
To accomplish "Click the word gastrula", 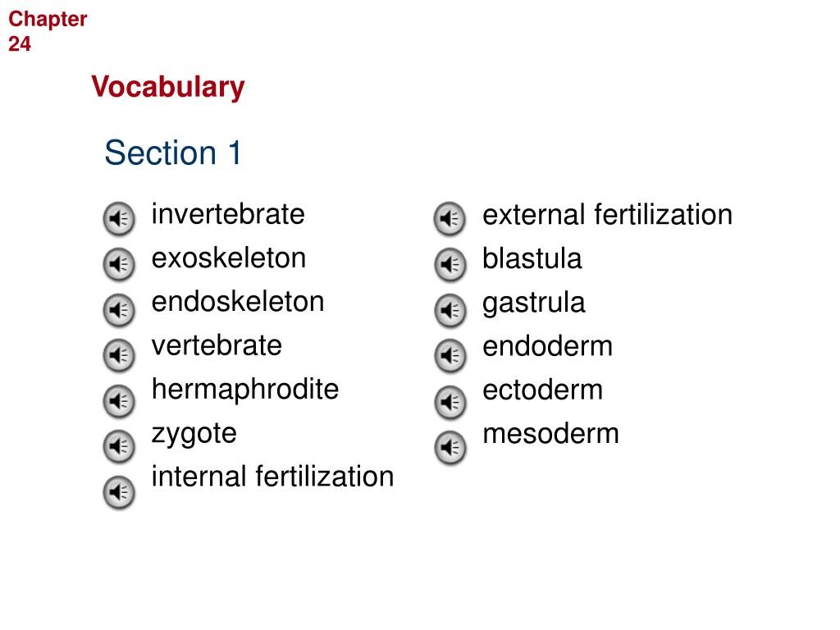I will pos(533,304).
